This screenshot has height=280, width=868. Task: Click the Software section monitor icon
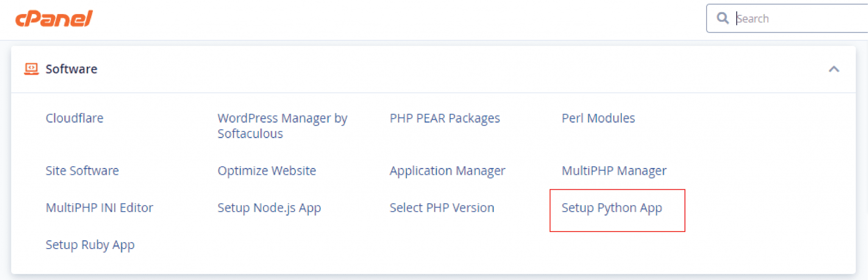click(x=31, y=68)
